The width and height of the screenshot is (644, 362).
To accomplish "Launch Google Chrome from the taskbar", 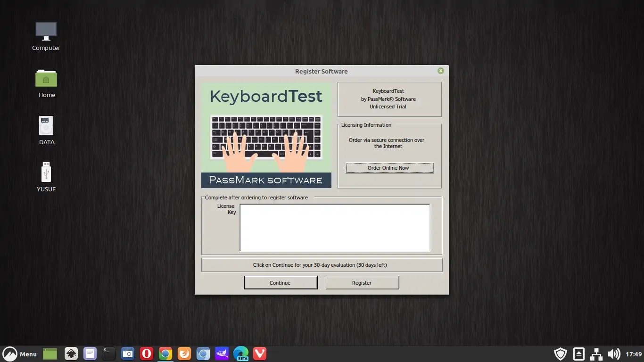I will coord(165,354).
